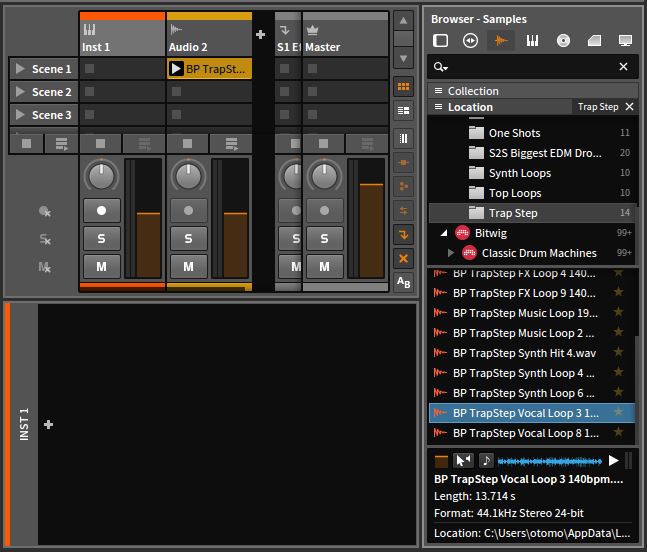
Task: Favorite BP TrapStep FX Loop 9 star
Action: click(x=618, y=292)
